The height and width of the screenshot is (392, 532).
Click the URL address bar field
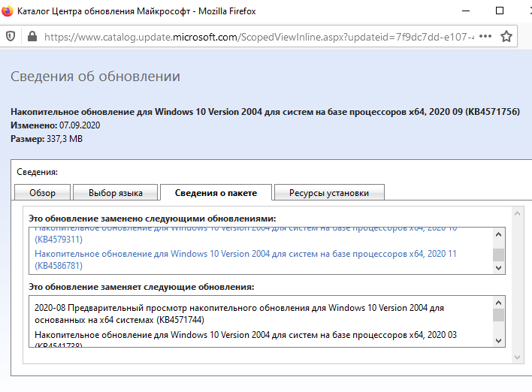click(x=259, y=37)
